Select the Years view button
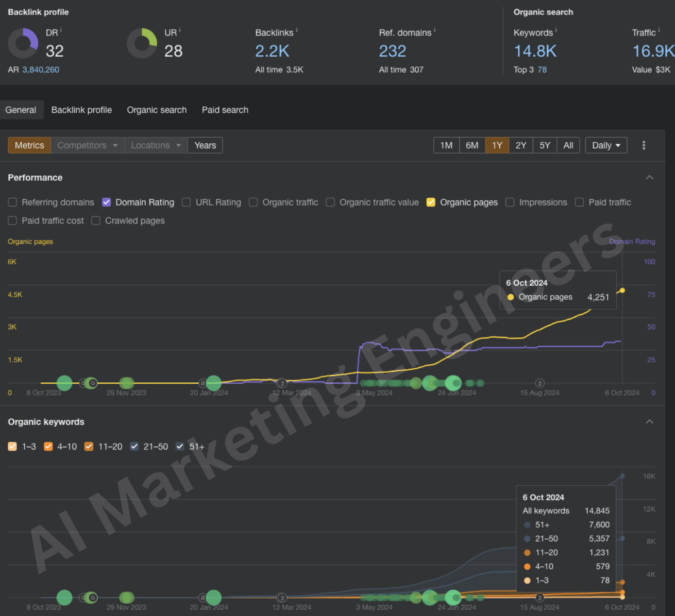 [205, 145]
